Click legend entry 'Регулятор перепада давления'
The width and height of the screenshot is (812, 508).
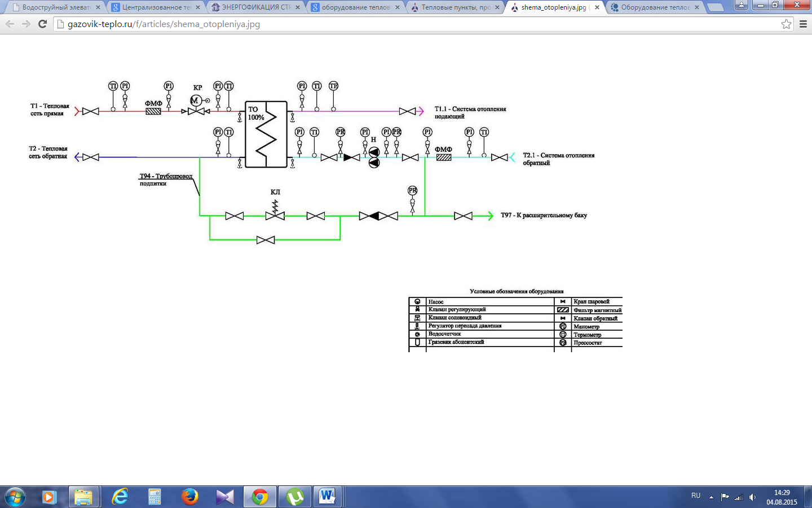point(465,326)
